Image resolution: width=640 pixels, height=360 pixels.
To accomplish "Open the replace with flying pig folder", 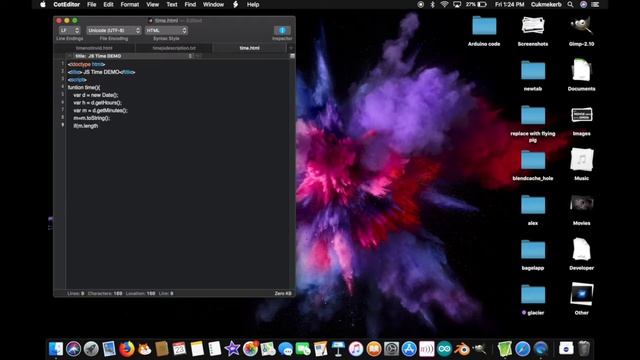I will pos(533,116).
